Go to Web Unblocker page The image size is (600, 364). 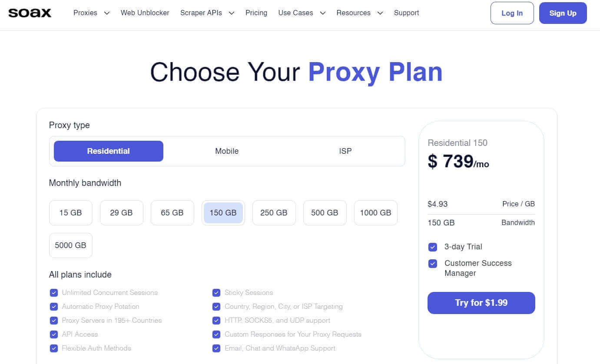coord(145,13)
